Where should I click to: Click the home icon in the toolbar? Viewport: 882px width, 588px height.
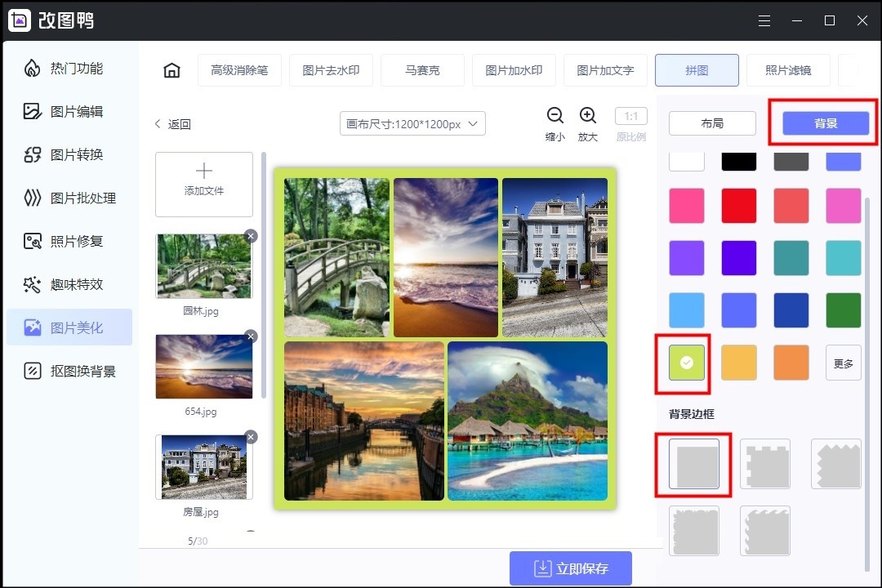(x=171, y=70)
